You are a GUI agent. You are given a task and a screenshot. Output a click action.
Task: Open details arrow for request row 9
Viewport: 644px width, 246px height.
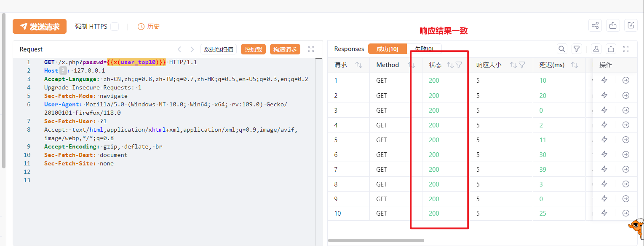click(626, 199)
